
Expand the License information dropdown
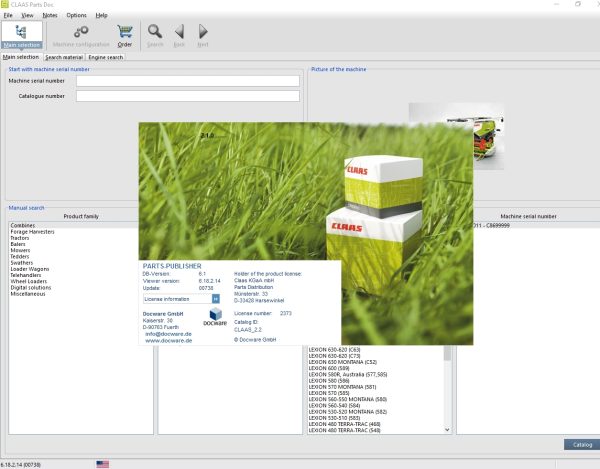pos(215,298)
